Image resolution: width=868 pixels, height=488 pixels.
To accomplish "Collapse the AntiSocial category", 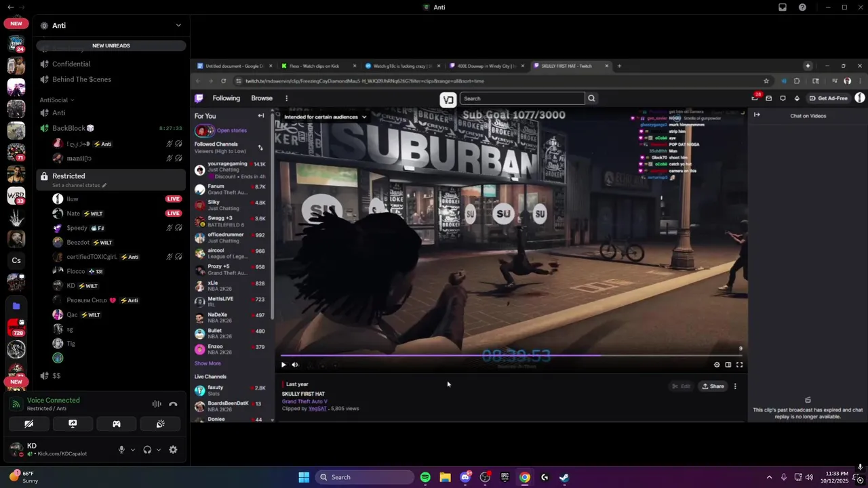I will [57, 100].
